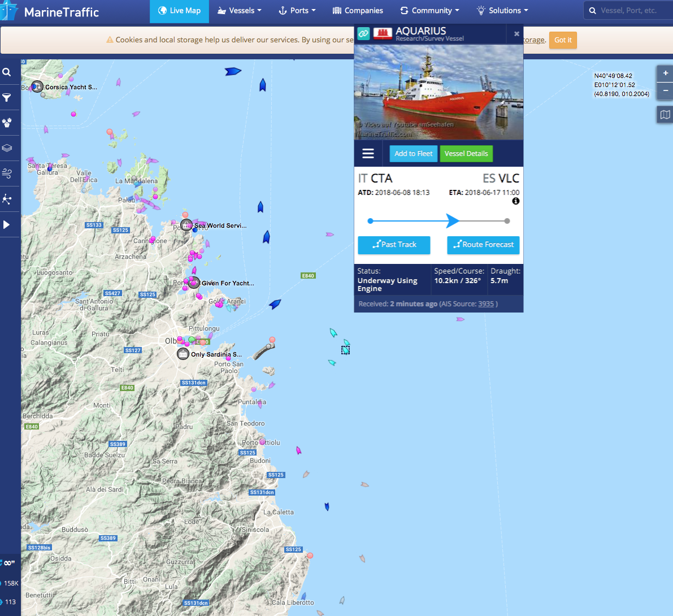Open the vessel filter funnel tool
673x616 pixels.
click(7, 98)
